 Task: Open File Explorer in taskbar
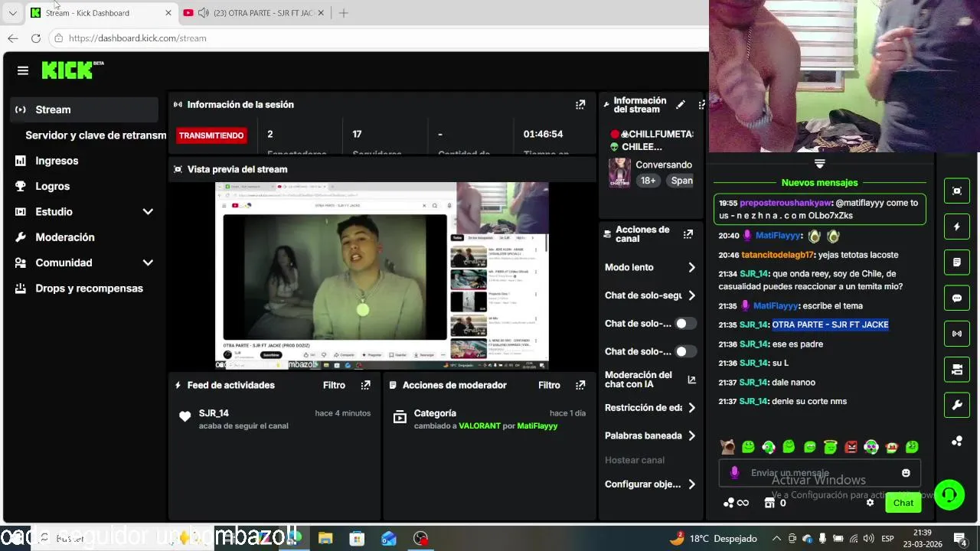click(x=325, y=539)
